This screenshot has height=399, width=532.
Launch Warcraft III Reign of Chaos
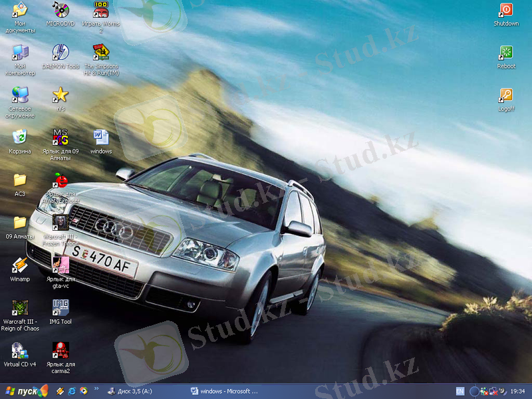pos(20,315)
